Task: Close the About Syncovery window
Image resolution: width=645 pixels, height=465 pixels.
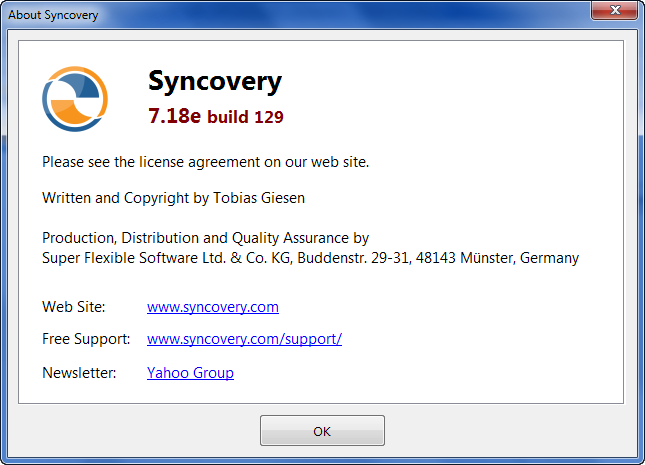Action: 615,10
